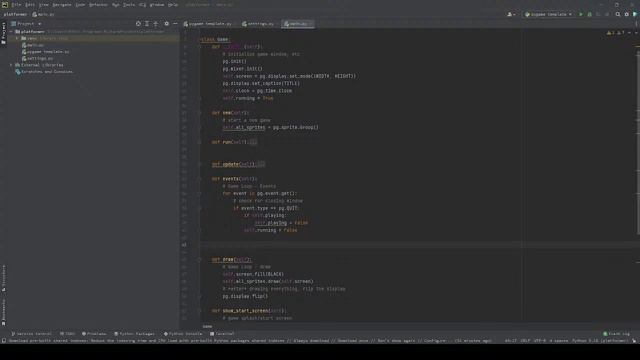Viewport: 640px width, 360px height.
Task: Toggle the Bookmarks tool window stripe button
Action: point(4,312)
